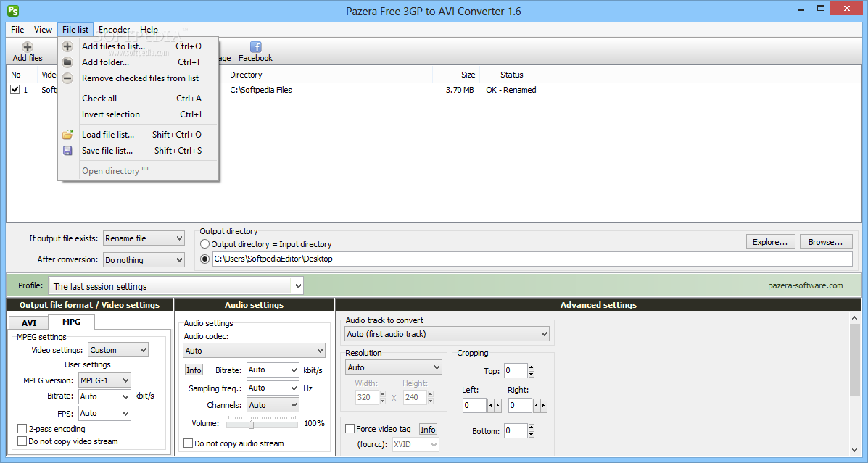
Task: Select the custom output directory radio button
Action: point(204,259)
